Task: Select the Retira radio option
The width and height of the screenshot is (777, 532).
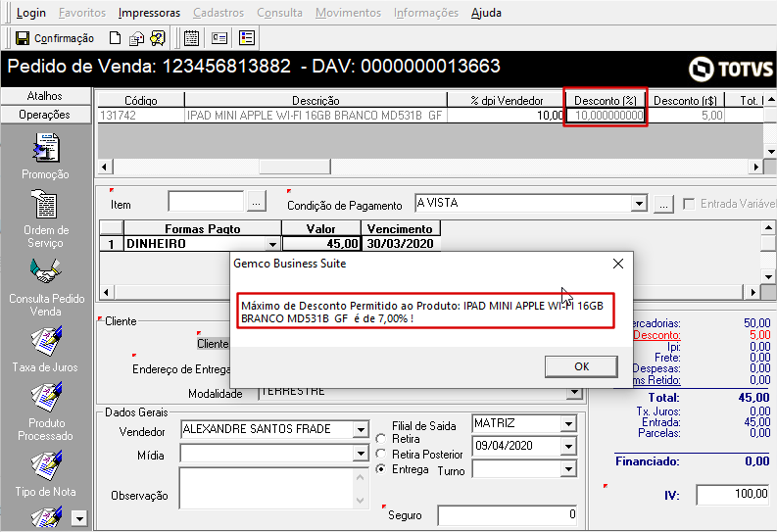Action: [x=380, y=439]
